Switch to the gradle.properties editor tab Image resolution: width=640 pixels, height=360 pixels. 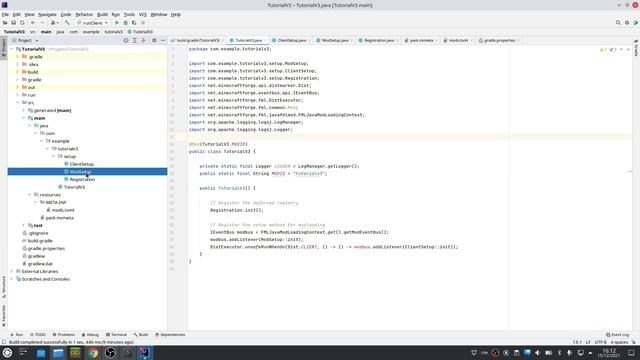coord(499,40)
